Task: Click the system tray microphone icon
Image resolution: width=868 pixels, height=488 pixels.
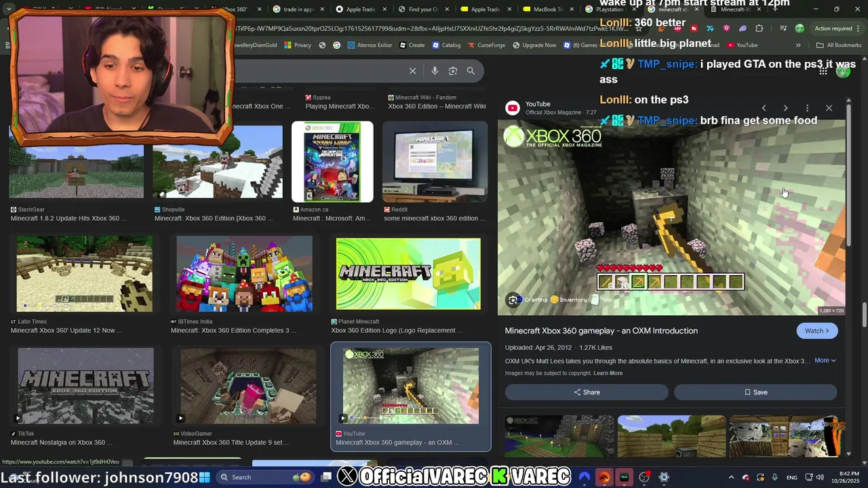Action: point(774,477)
